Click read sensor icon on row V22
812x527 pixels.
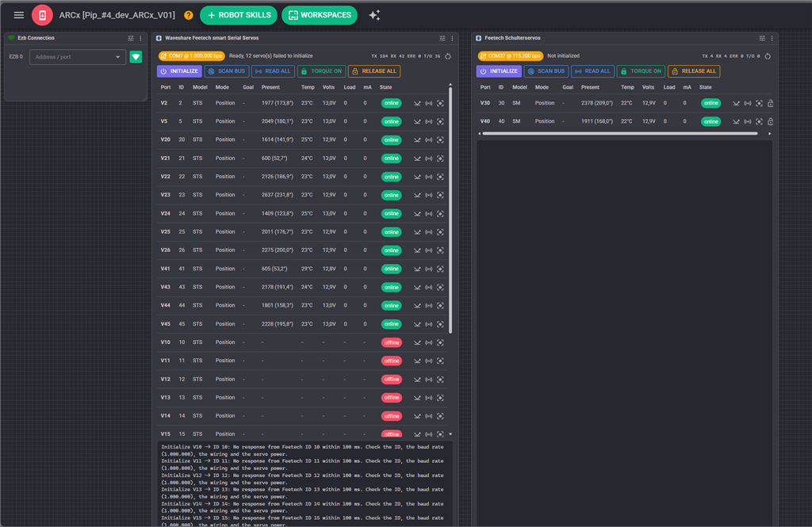point(429,177)
